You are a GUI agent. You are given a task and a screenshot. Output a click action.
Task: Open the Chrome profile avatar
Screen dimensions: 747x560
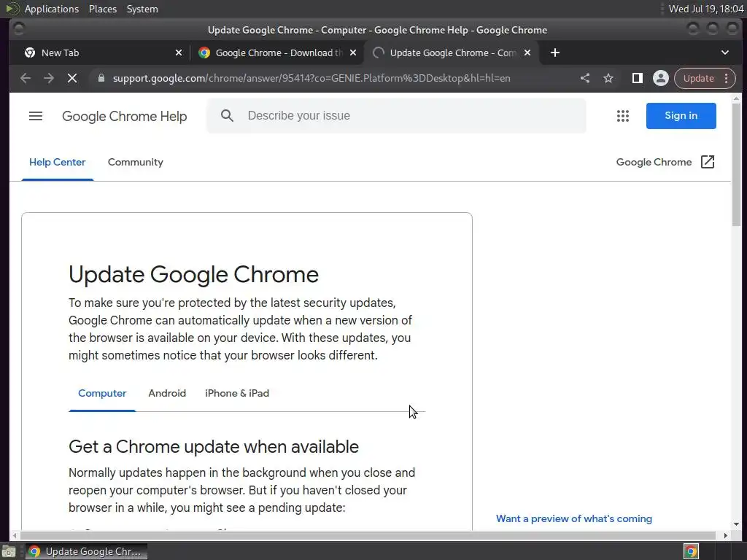(x=660, y=78)
